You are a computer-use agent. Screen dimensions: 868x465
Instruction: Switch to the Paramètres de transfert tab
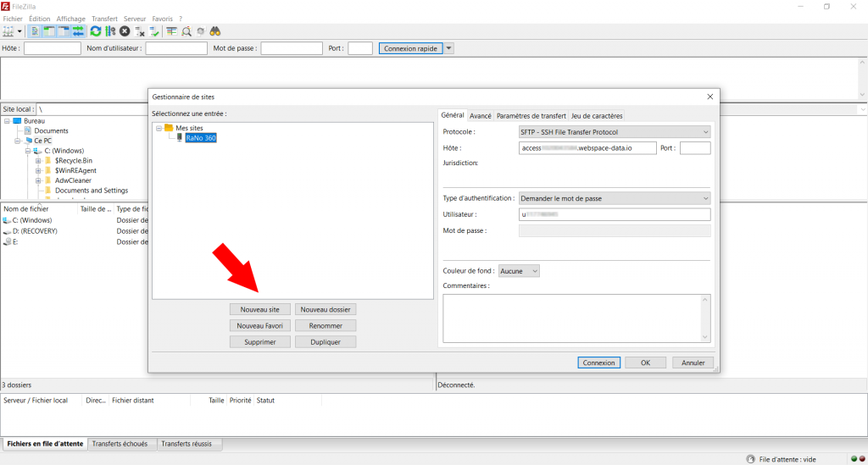click(531, 116)
